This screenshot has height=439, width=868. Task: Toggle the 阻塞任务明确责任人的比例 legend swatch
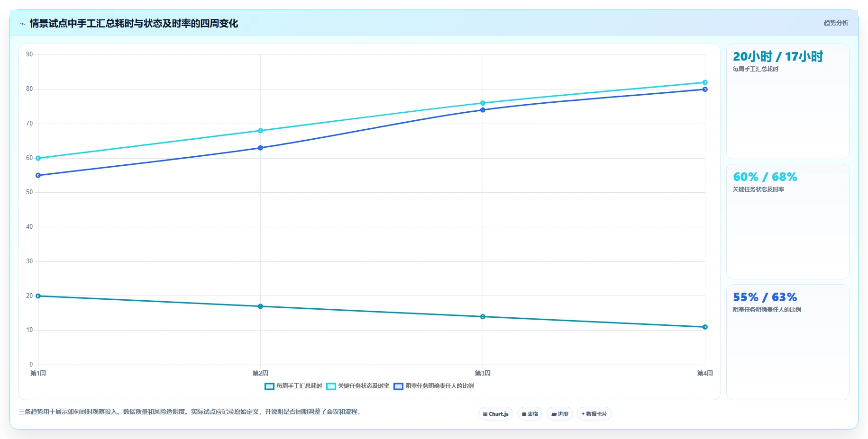pyautogui.click(x=398, y=386)
